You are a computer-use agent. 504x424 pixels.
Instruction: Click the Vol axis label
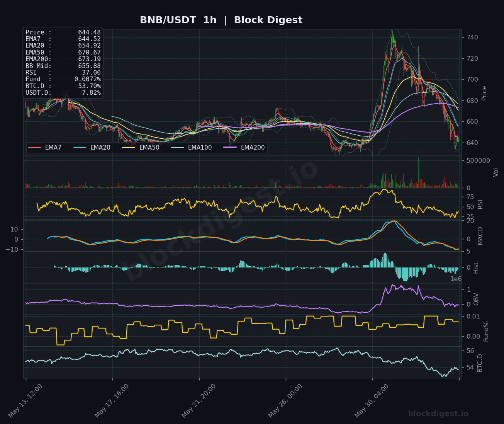pyautogui.click(x=496, y=172)
